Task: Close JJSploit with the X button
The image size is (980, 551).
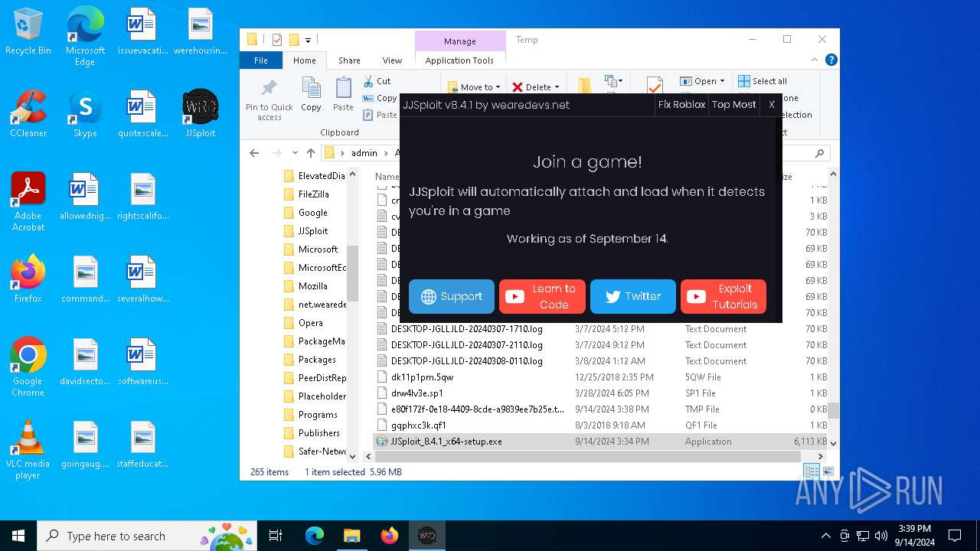Action: click(x=772, y=105)
